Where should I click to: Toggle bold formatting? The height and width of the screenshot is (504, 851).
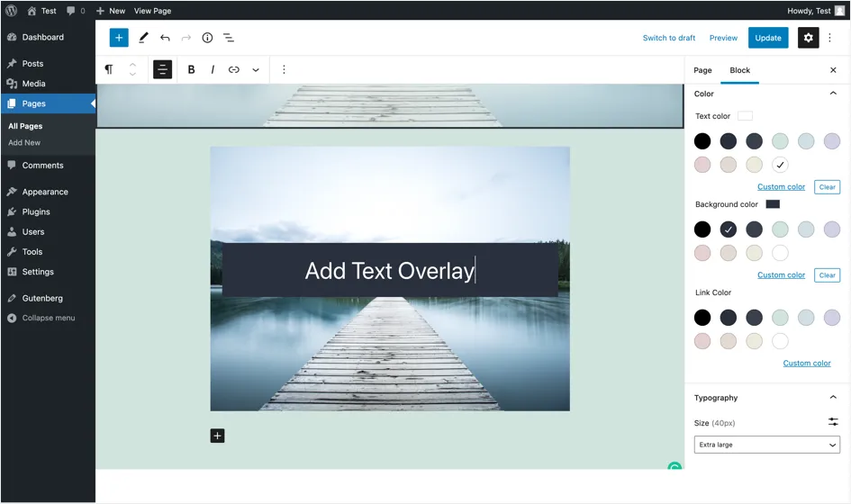click(x=191, y=69)
